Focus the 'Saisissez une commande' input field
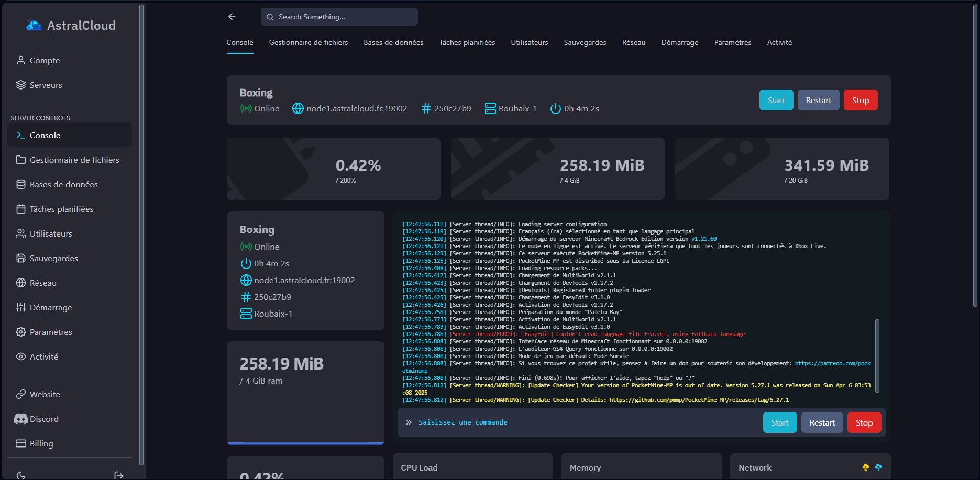Image resolution: width=980 pixels, height=480 pixels. [576, 422]
